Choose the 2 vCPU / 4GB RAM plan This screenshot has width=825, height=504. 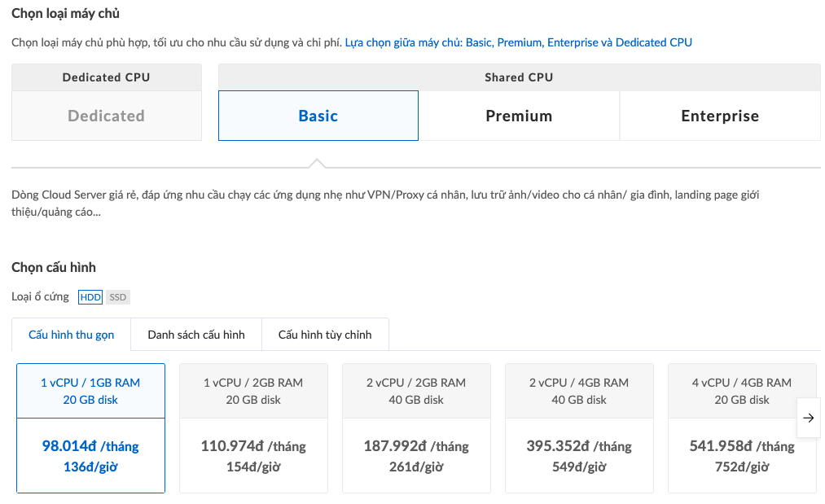[579, 391]
